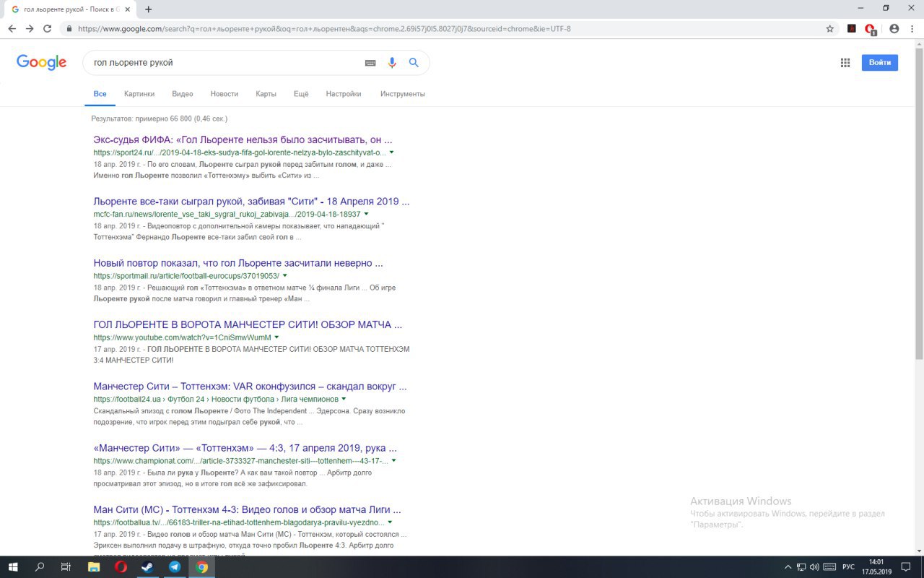
Task: Open championat result "Манчестер Сити — Тоттенхэм — 4:3"
Action: (x=245, y=448)
